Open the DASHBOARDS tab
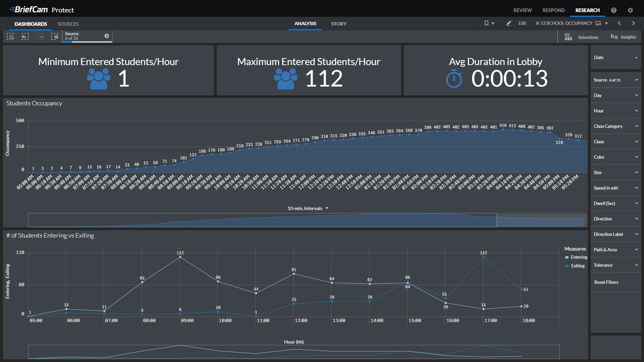Image resolution: width=644 pixels, height=362 pixels. tap(31, 24)
